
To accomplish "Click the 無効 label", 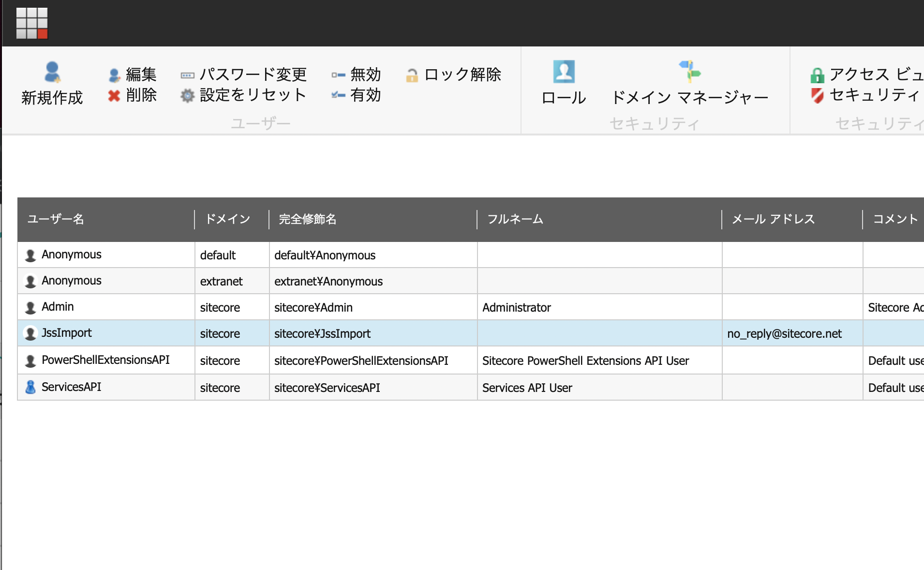I will tap(366, 75).
